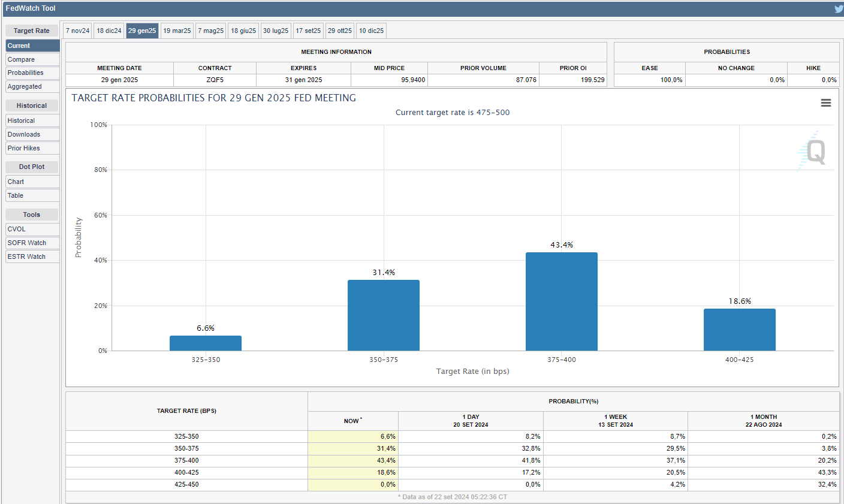844x504 pixels.
Task: Show Prior Hikes page
Action: (x=32, y=148)
